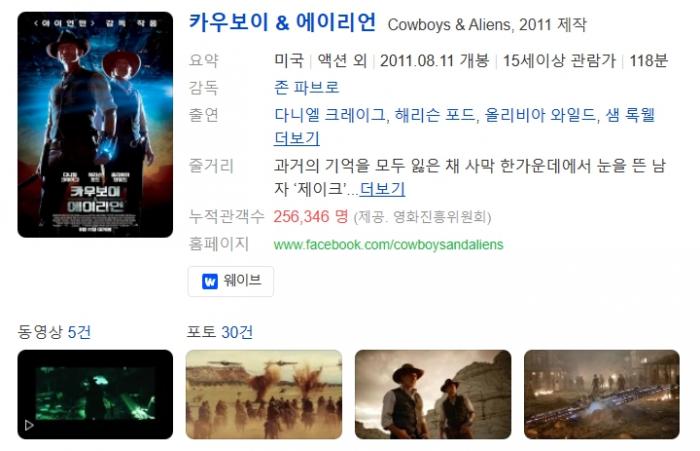
Task: Click the 웨이브 streaming button
Action: [231, 281]
